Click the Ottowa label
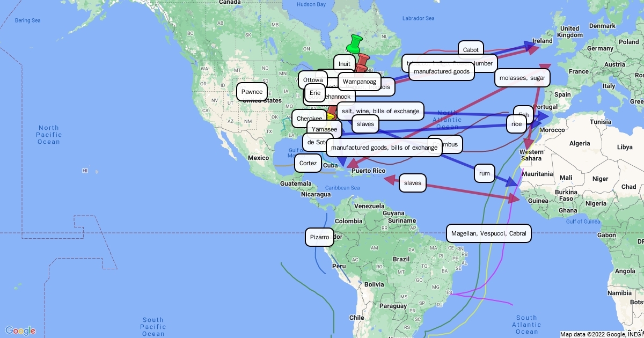This screenshot has height=338, width=644. (x=313, y=80)
